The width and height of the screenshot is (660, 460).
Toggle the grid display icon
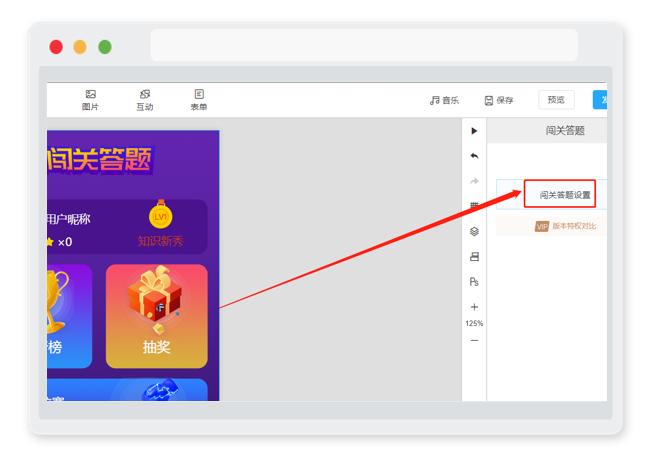click(x=474, y=205)
